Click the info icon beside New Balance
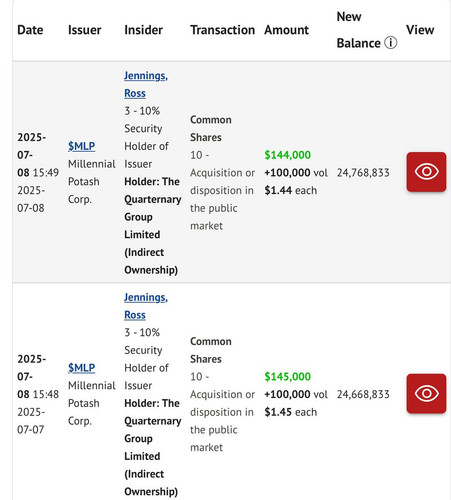 point(390,43)
